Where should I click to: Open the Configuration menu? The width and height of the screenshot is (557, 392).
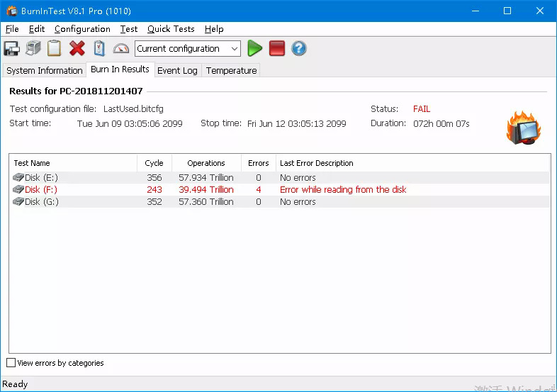tap(82, 29)
